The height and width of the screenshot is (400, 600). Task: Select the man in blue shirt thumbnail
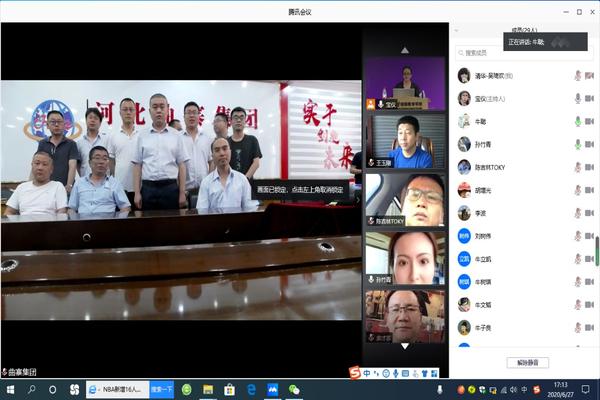pos(405,141)
